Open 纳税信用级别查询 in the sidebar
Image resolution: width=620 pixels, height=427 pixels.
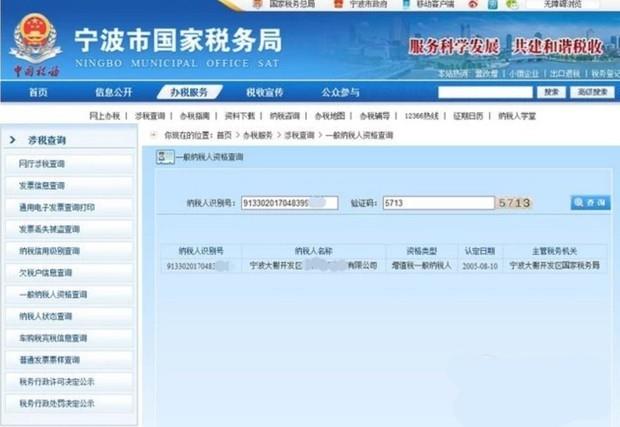point(69,251)
